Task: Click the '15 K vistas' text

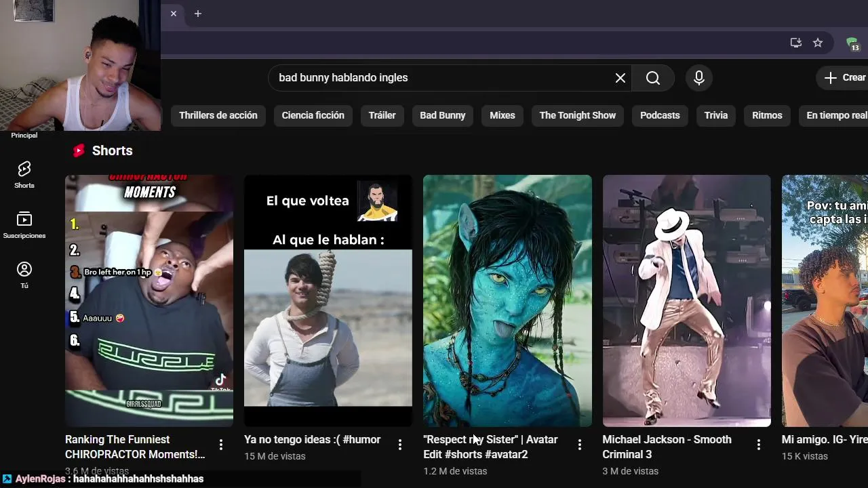Action: click(805, 456)
